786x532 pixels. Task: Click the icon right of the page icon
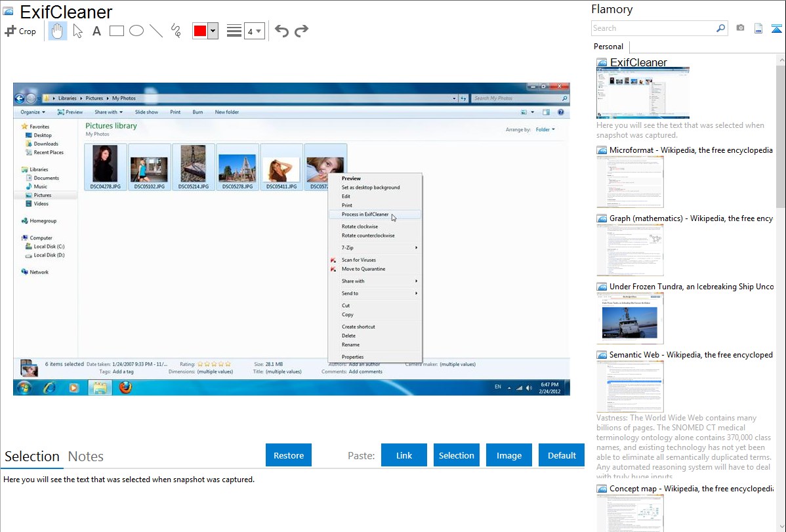coord(776,28)
